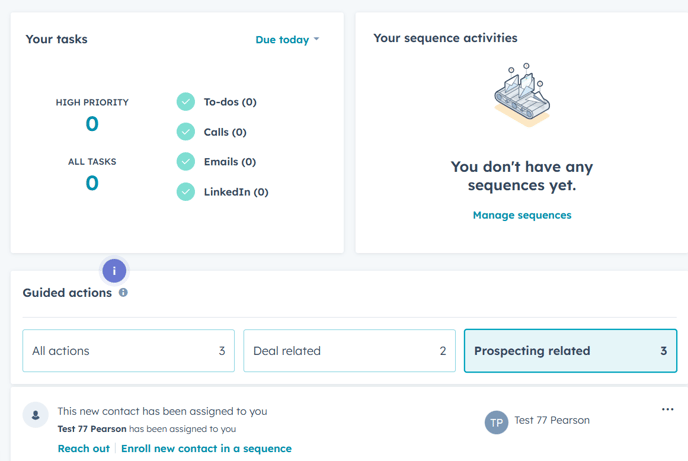Click the small info icon beside Guided actions

tap(123, 293)
